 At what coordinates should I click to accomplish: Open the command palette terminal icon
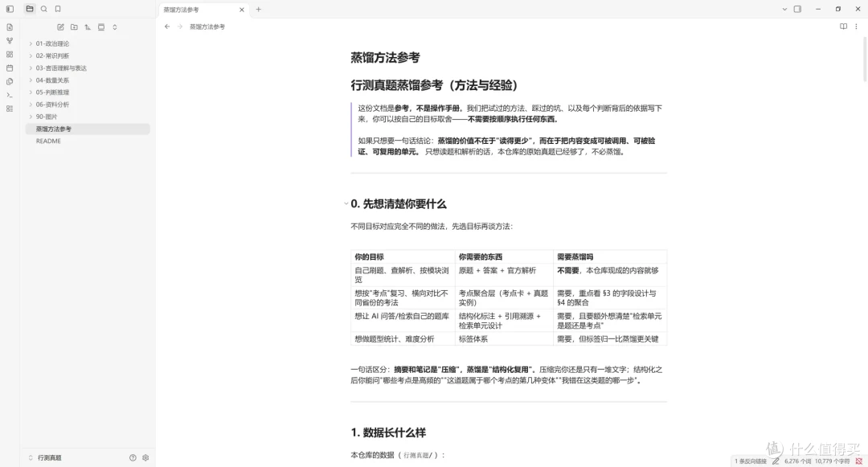(x=10, y=95)
